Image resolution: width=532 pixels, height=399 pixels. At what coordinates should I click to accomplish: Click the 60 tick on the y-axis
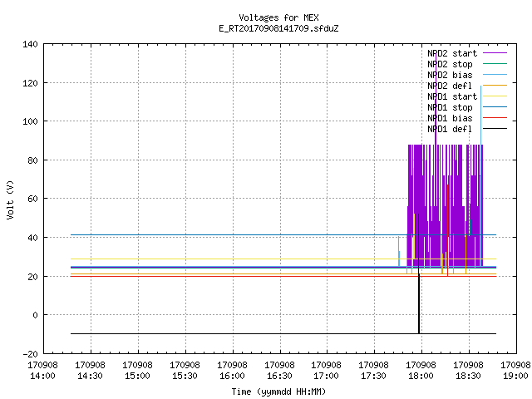(x=33, y=199)
